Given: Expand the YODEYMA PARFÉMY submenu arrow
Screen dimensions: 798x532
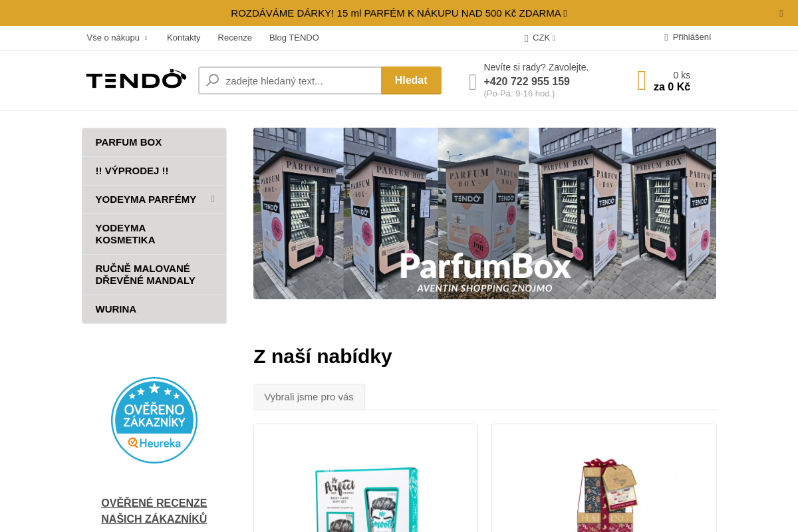Looking at the screenshot, I should [213, 199].
